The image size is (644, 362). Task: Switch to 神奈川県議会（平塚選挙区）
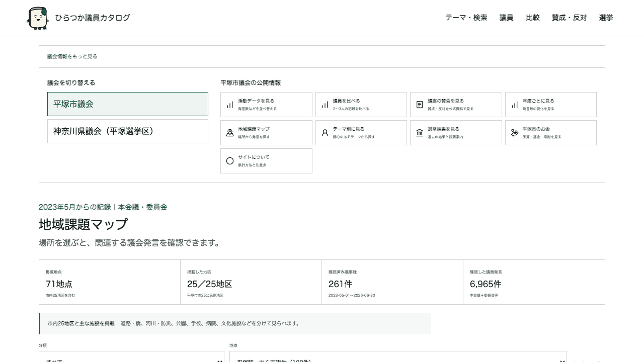[x=128, y=131]
